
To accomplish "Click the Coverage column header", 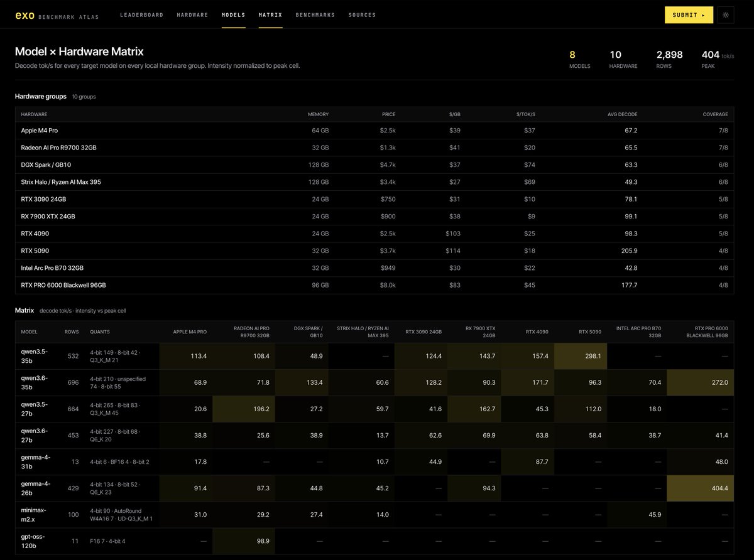I will tap(716, 114).
